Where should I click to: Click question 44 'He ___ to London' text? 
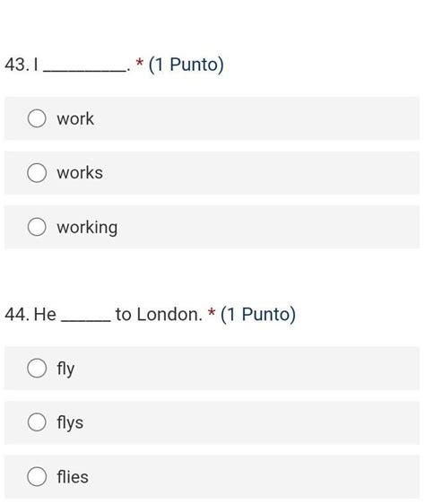coord(103,315)
